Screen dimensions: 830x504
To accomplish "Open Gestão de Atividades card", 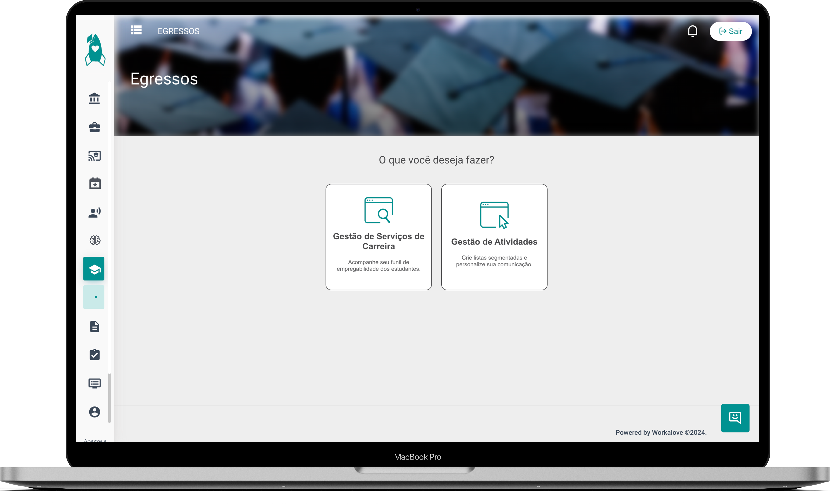I will (x=494, y=237).
